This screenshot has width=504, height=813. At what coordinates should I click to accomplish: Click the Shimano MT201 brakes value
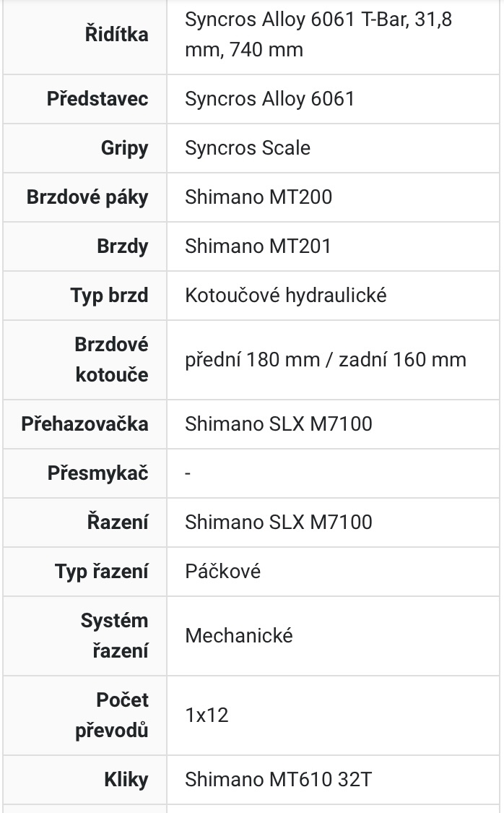(x=258, y=246)
